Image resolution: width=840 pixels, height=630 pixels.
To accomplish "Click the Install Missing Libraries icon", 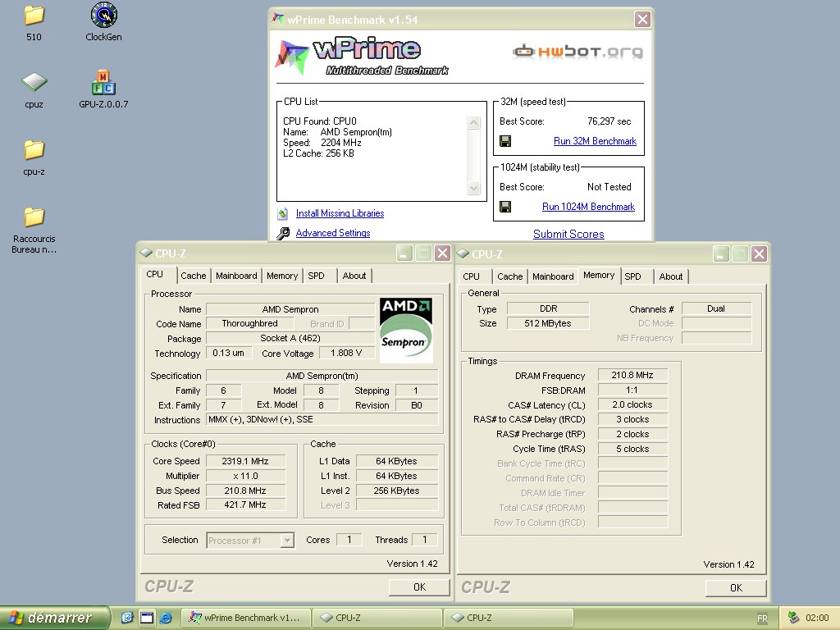I will point(283,214).
